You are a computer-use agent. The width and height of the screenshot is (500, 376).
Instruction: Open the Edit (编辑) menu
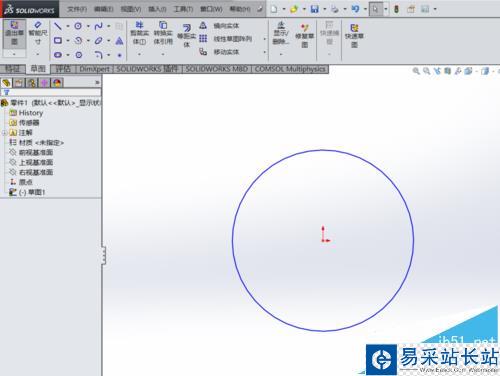[104, 9]
